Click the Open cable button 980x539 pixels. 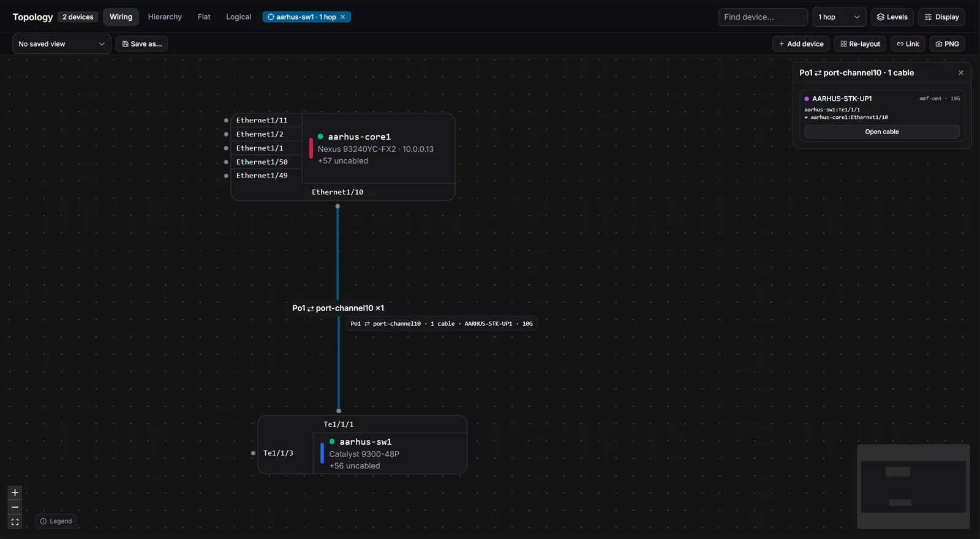click(882, 132)
